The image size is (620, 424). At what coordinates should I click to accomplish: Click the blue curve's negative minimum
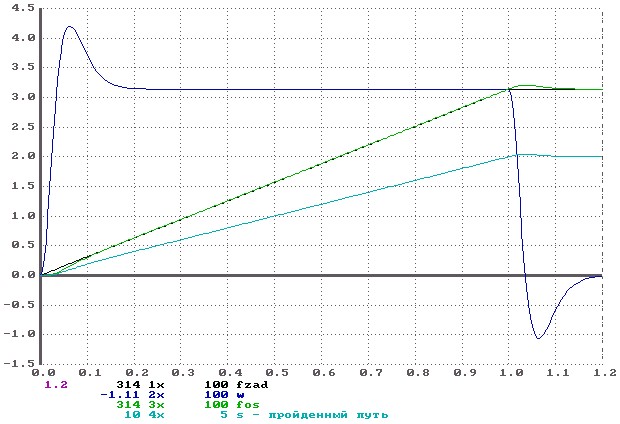tap(538, 338)
